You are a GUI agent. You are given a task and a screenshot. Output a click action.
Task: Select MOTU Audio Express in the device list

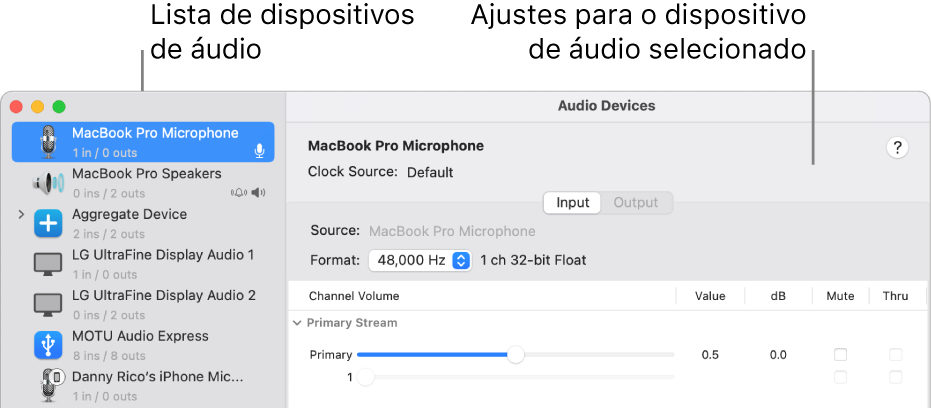[x=140, y=336]
